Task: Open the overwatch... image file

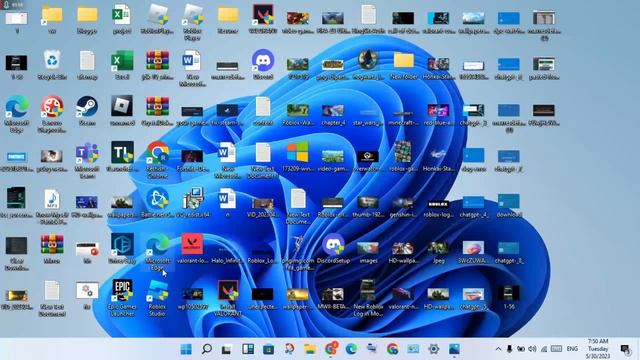Action: point(368,160)
